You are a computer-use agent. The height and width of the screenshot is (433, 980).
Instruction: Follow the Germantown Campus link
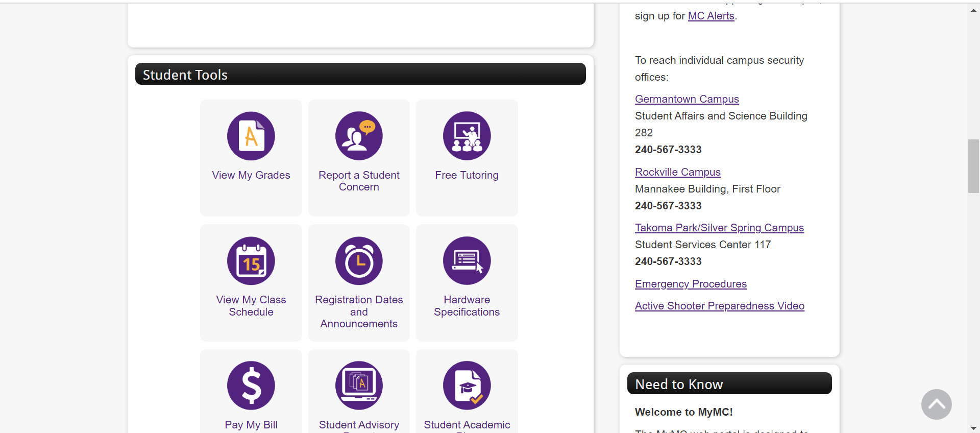[x=687, y=99]
